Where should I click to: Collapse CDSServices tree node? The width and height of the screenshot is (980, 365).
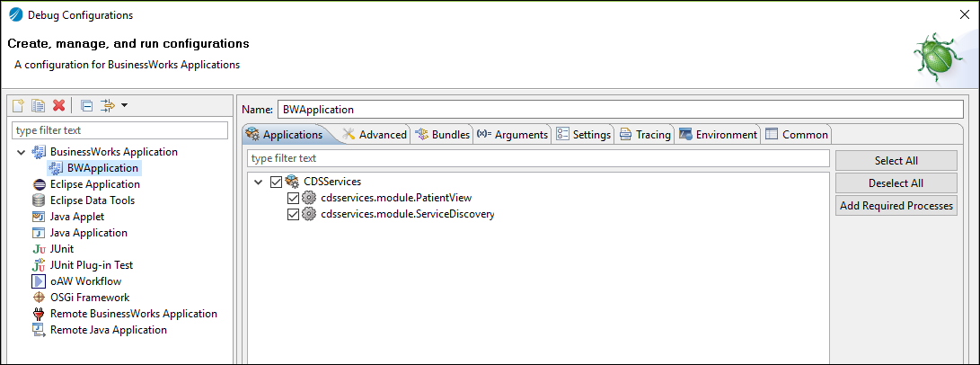coord(259,182)
